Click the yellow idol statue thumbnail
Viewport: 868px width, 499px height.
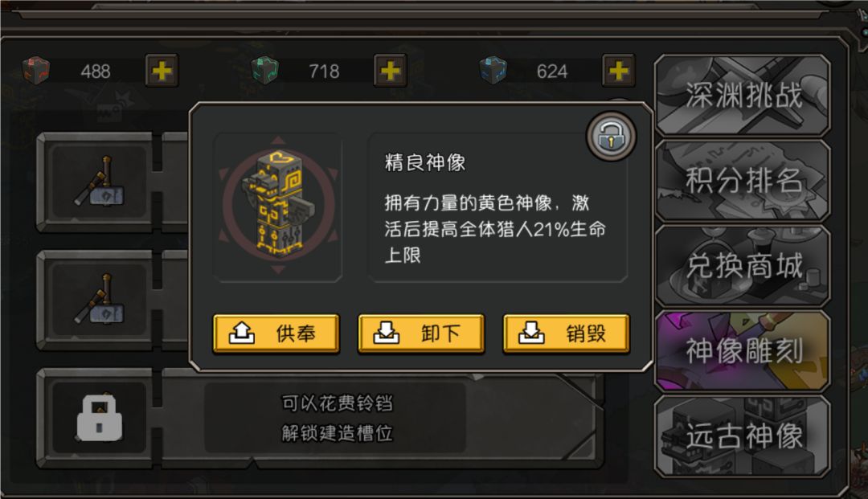(278, 206)
